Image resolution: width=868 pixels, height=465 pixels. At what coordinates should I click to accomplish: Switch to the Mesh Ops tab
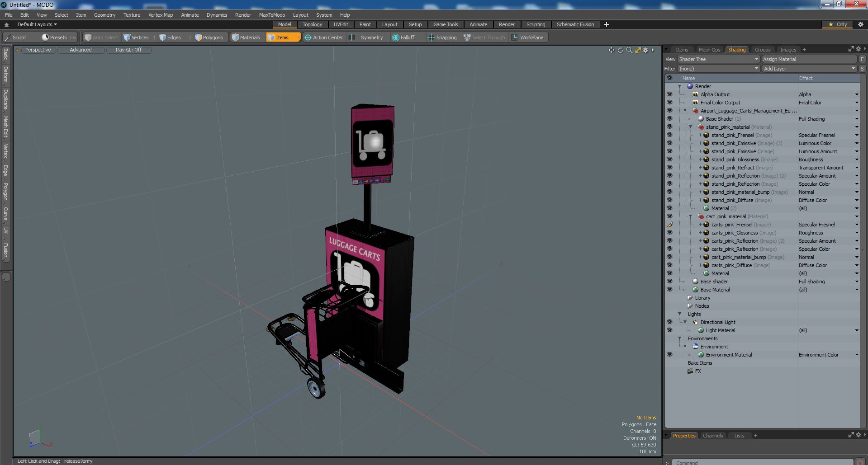(709, 50)
